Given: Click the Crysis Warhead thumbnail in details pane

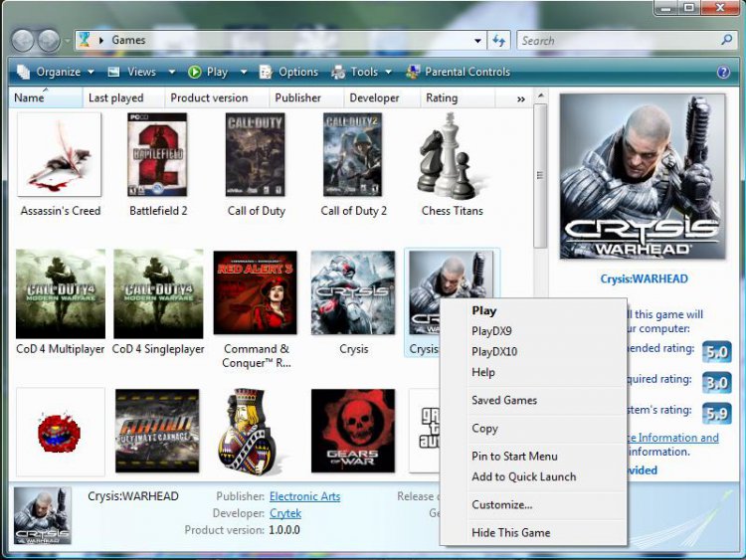Looking at the screenshot, I should point(43,515).
